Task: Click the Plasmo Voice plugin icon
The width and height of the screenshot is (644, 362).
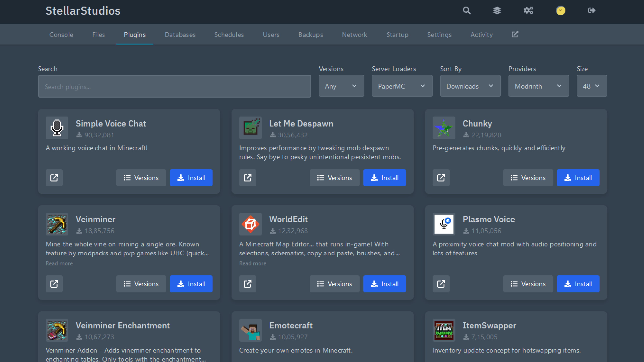Action: click(x=444, y=224)
